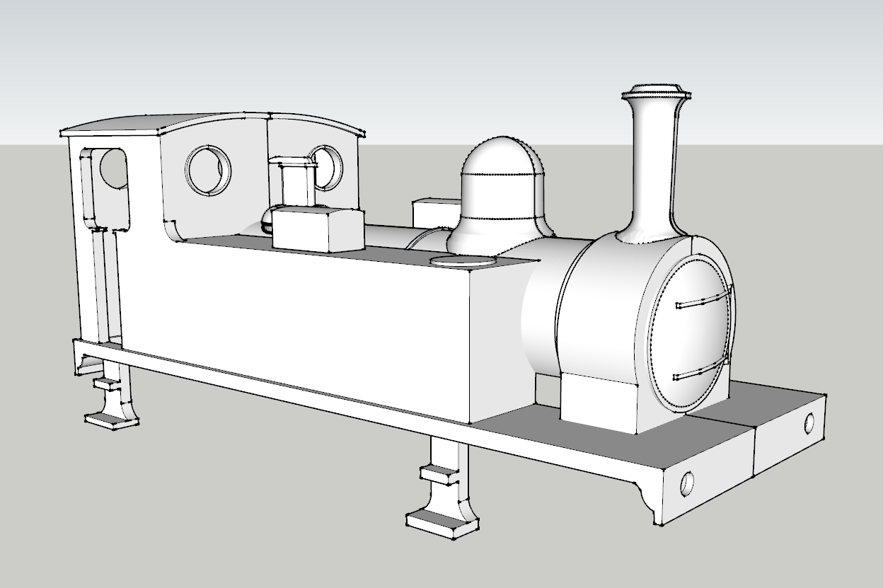Click the steam dome on the boiler

[502, 191]
